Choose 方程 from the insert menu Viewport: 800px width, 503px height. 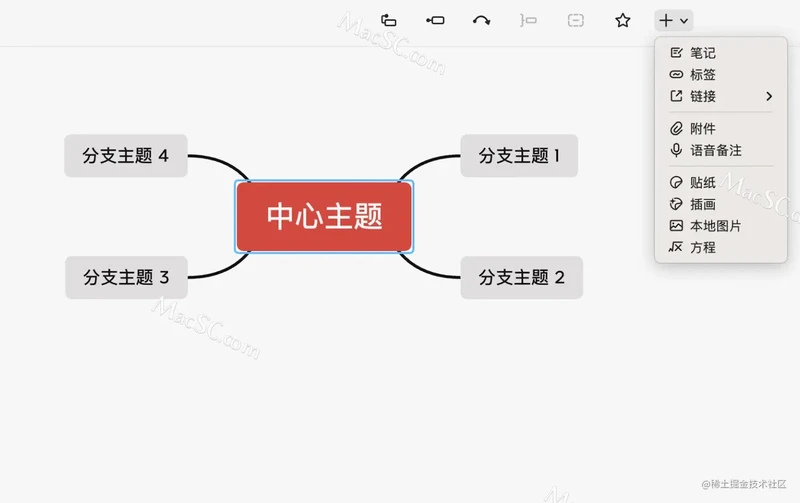pos(720,247)
